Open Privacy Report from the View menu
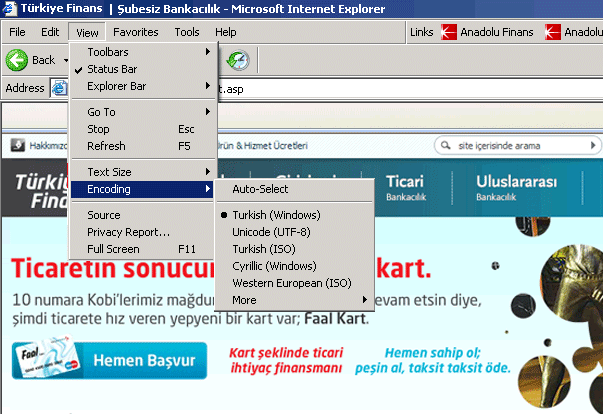 click(142, 232)
